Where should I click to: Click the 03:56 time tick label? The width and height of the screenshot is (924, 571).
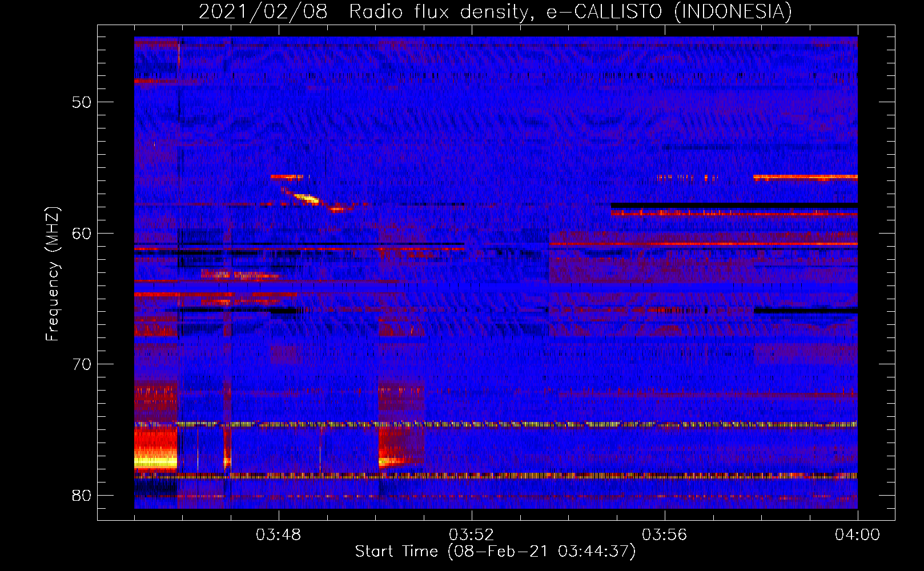664,535
